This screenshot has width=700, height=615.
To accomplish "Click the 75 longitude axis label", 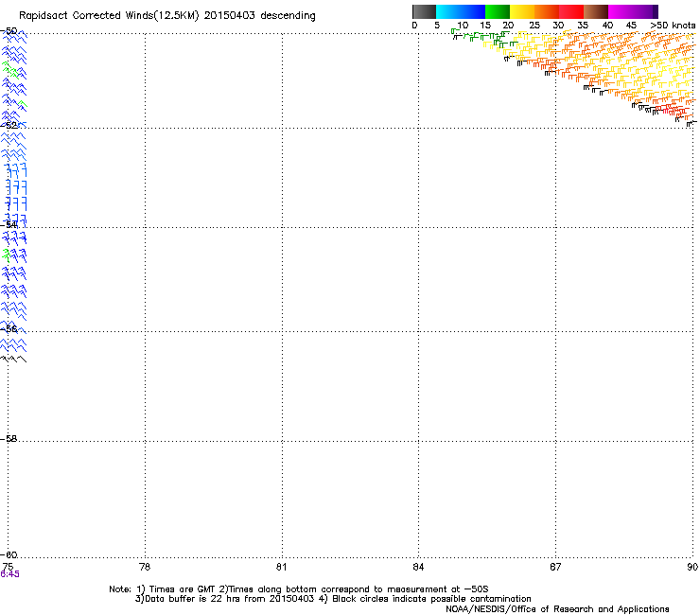I will coord(8,567).
